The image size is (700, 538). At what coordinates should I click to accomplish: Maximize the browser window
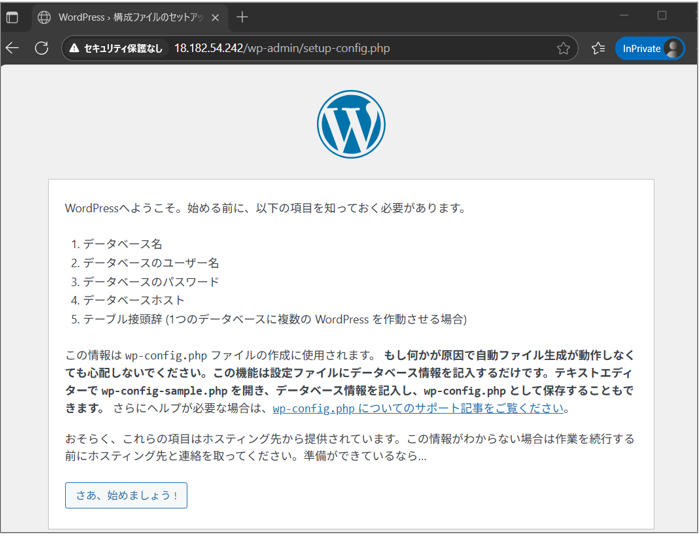coord(662,16)
